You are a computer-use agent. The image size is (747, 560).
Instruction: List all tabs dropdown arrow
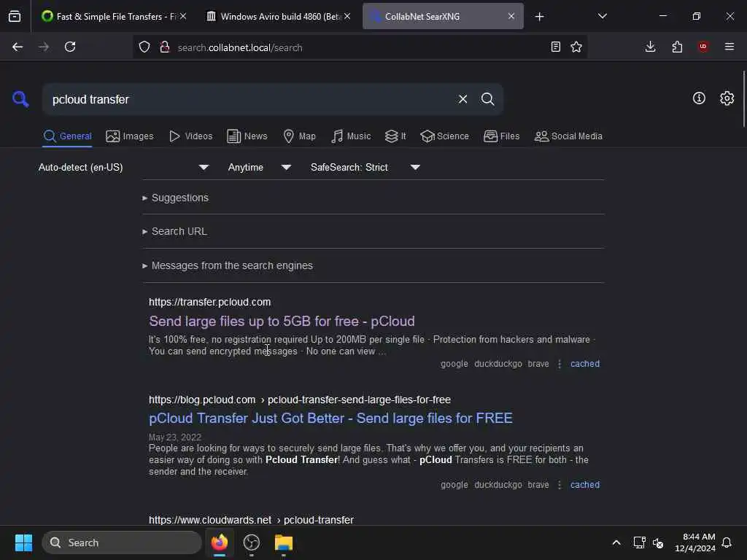click(602, 16)
